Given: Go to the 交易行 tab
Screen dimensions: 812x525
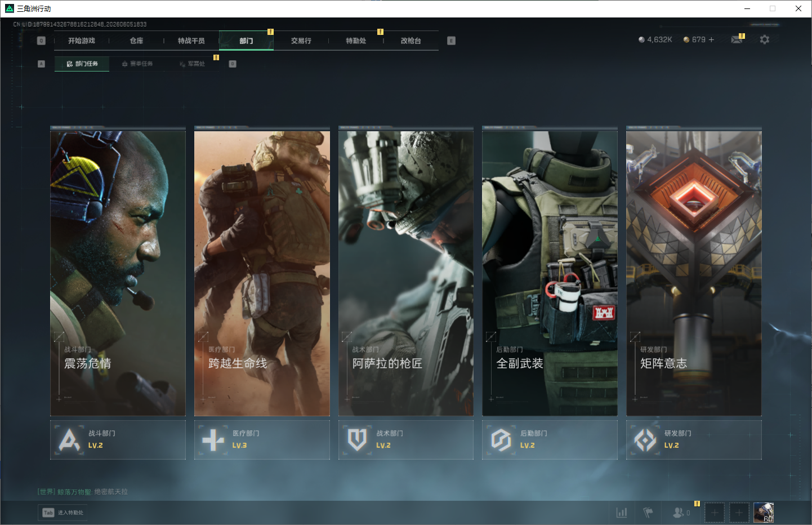Looking at the screenshot, I should (x=301, y=41).
